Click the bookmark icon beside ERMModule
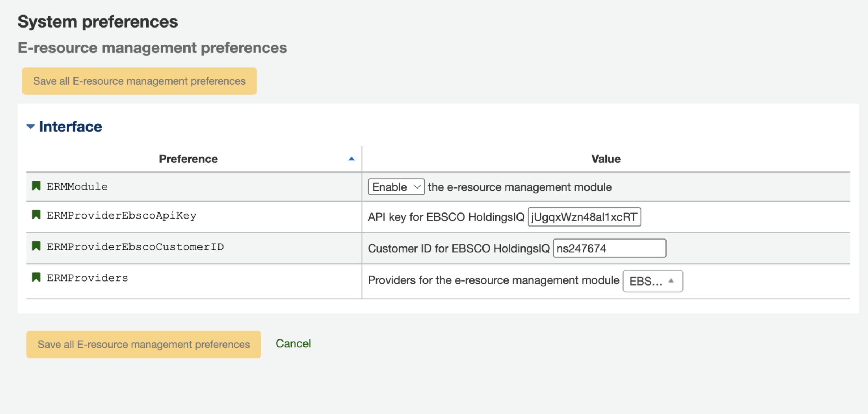868x414 pixels. [x=36, y=186]
